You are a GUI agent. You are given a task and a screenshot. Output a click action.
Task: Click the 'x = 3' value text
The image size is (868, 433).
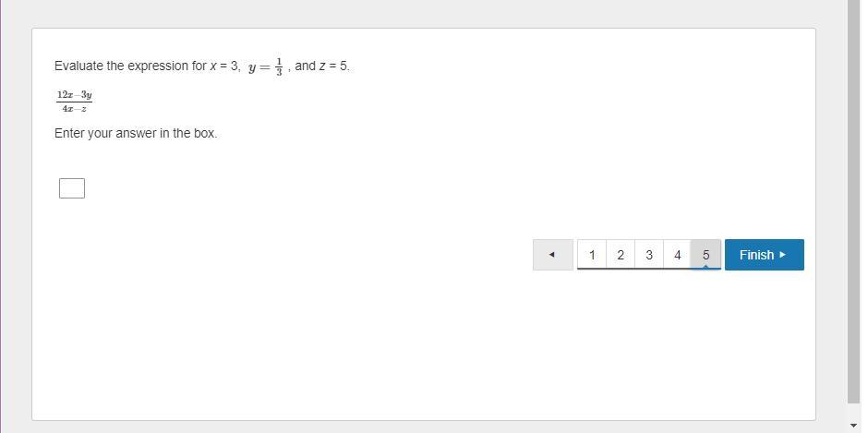pyautogui.click(x=224, y=66)
